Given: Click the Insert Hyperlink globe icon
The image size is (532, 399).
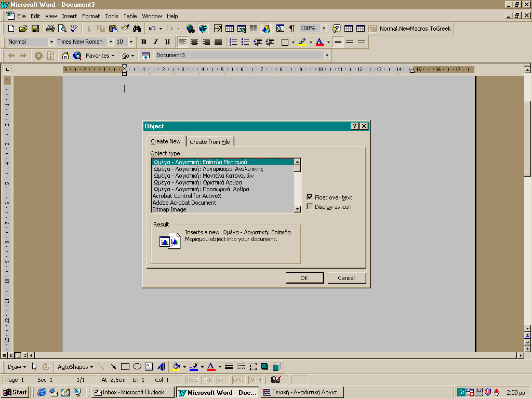Looking at the screenshot, I should (x=191, y=29).
